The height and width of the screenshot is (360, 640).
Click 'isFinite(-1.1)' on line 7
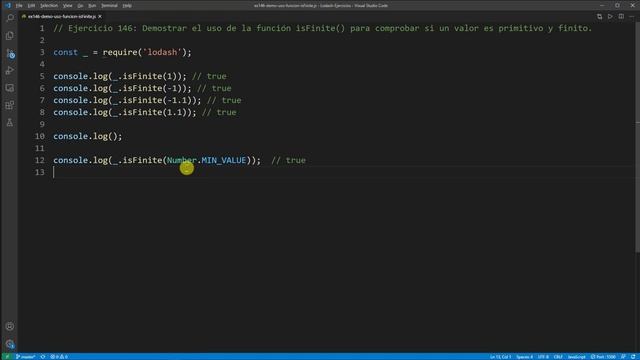tap(157, 100)
